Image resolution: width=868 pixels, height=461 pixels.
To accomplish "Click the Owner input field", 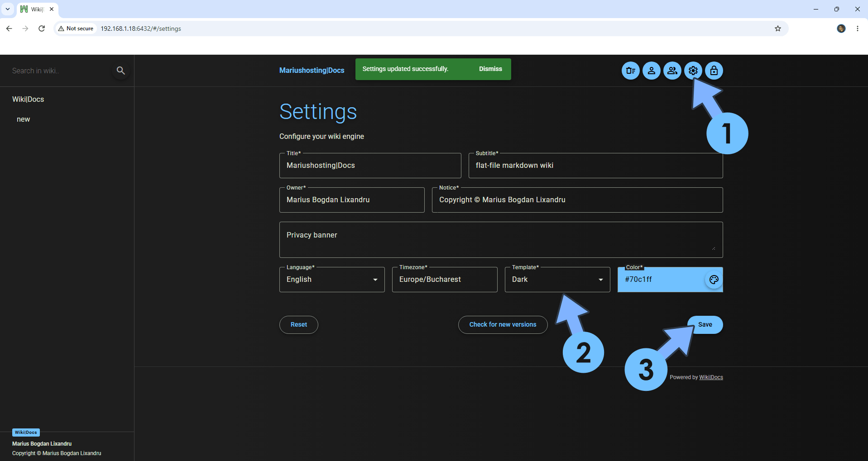I will [352, 200].
